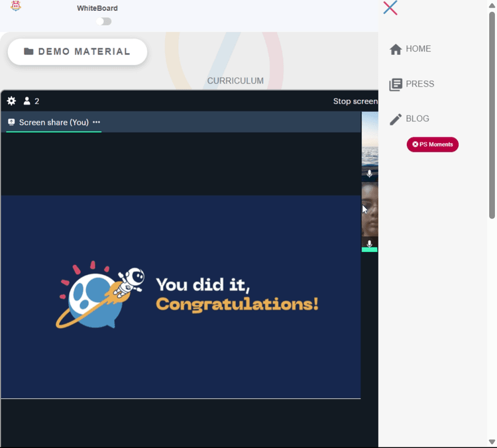
Task: Show participants list with people icon
Action: pos(31,101)
